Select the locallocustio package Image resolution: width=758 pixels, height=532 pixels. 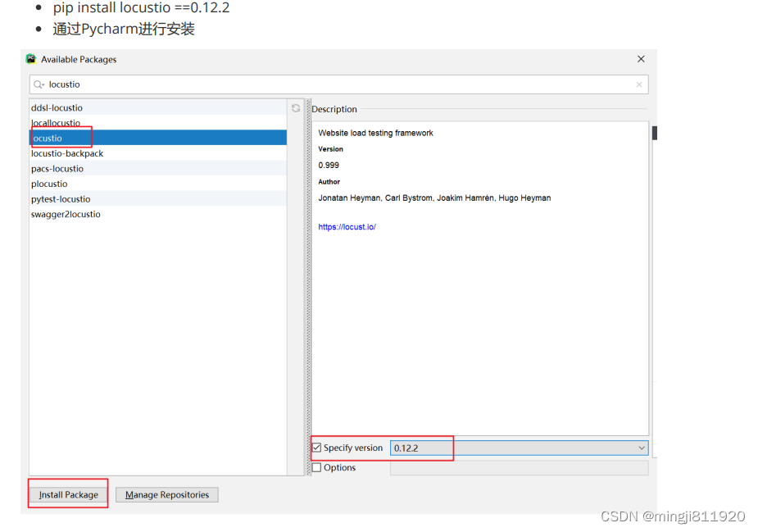point(158,123)
